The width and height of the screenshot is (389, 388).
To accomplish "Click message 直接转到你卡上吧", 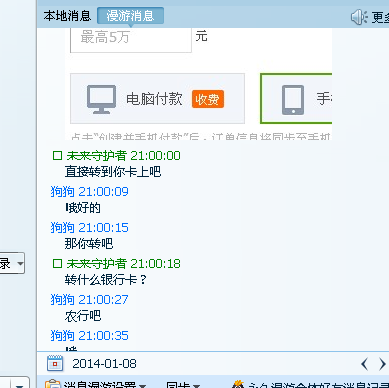I will [x=113, y=172].
